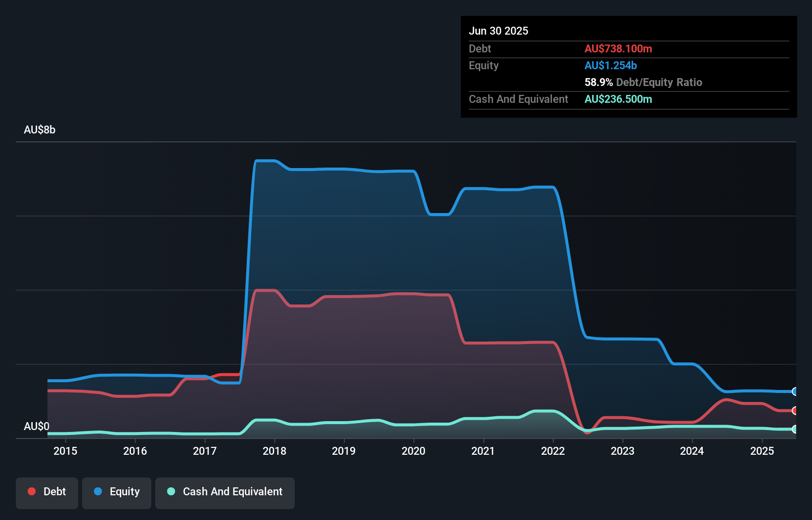
Task: Toggle the Cash And Equivalent series visibility
Action: [x=225, y=492]
